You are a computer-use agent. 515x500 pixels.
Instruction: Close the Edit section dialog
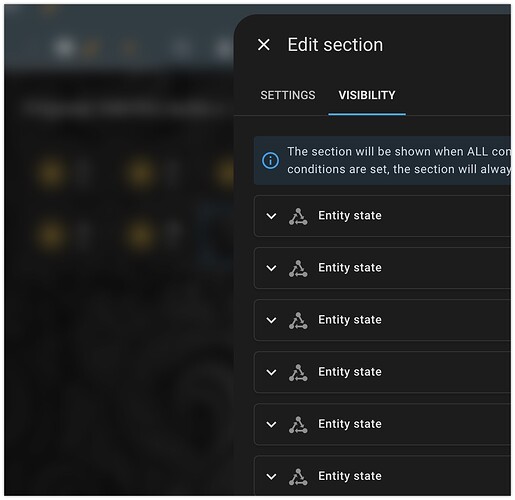point(264,45)
